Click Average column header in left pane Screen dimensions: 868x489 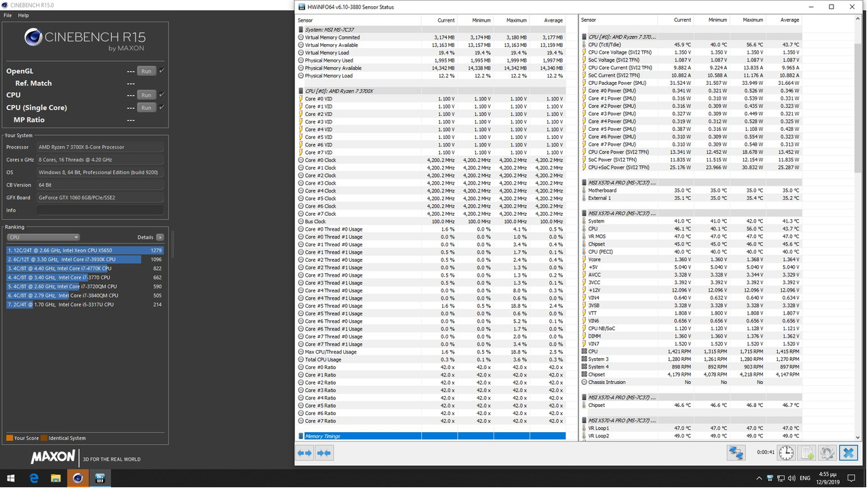[x=548, y=20]
